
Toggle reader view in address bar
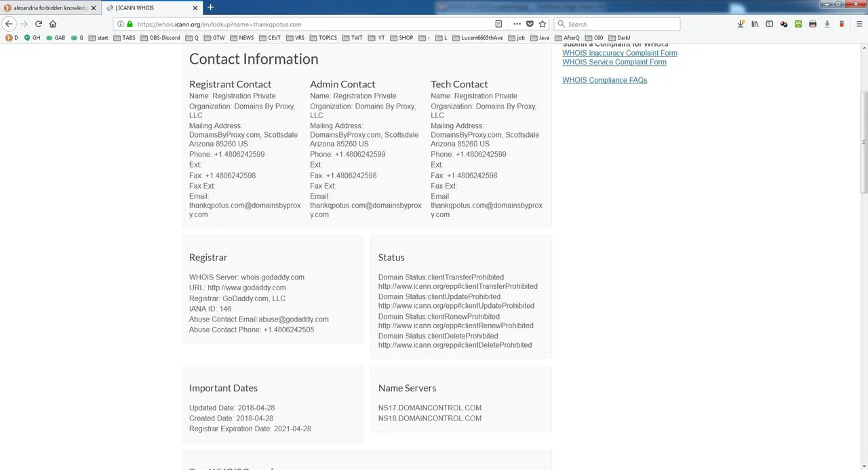498,24
